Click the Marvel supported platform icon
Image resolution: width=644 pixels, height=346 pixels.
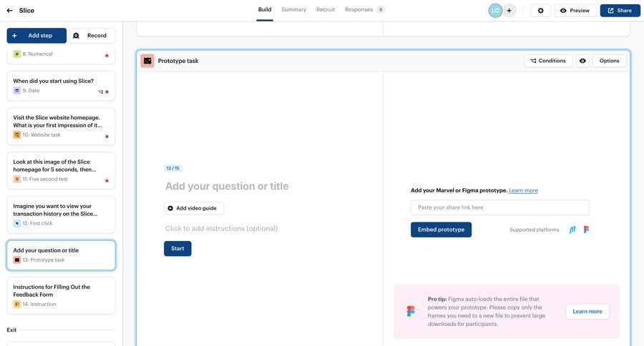[572, 230]
